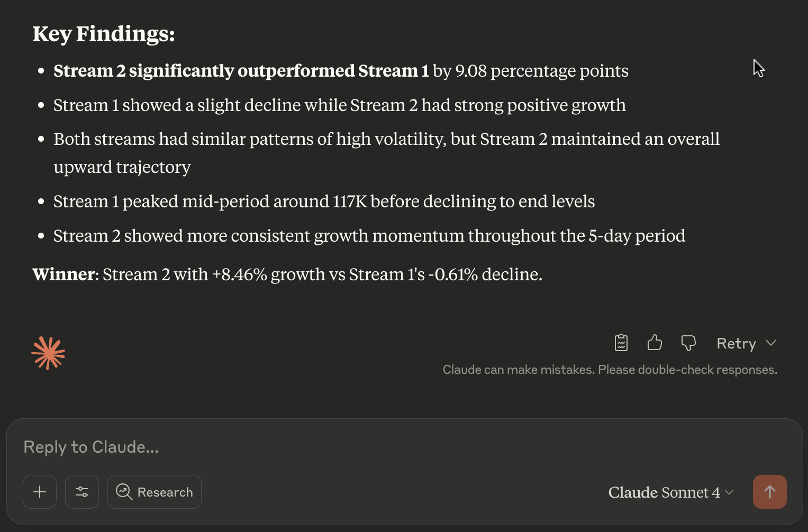Open the search and tools sliders icon
Image resolution: width=808 pixels, height=532 pixels.
[82, 492]
